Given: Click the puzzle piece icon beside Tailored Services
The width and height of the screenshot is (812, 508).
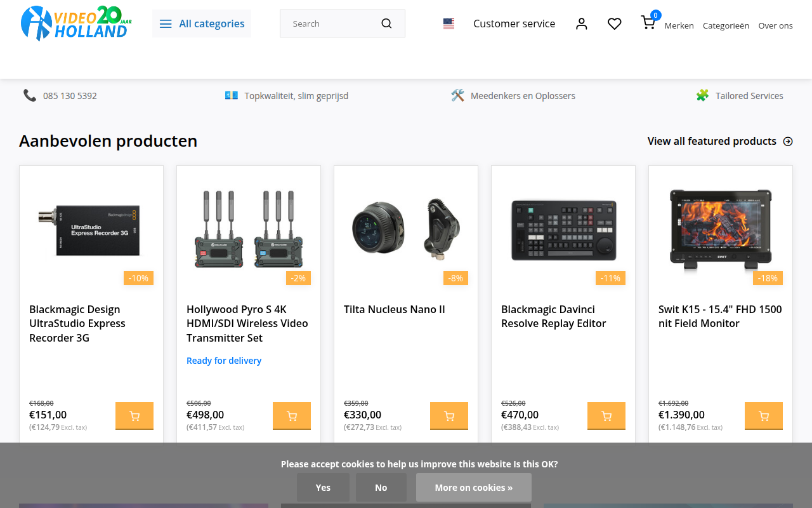Looking at the screenshot, I should tap(702, 95).
